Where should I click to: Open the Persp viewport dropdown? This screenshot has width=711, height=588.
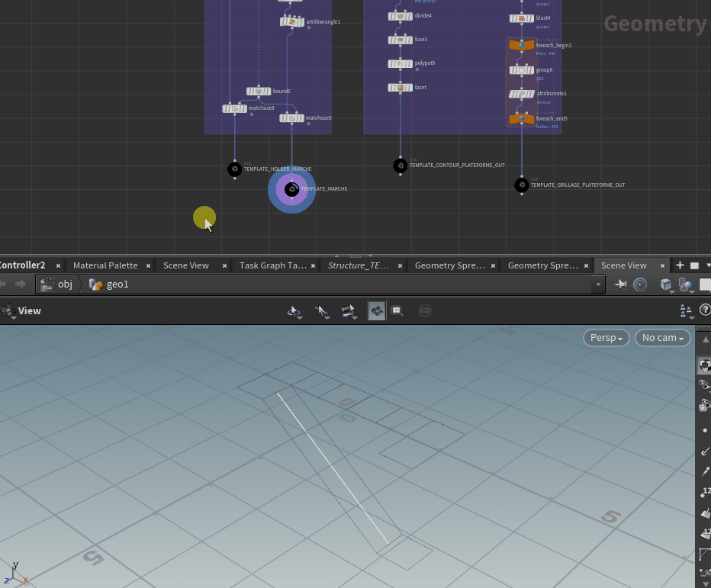pyautogui.click(x=606, y=338)
